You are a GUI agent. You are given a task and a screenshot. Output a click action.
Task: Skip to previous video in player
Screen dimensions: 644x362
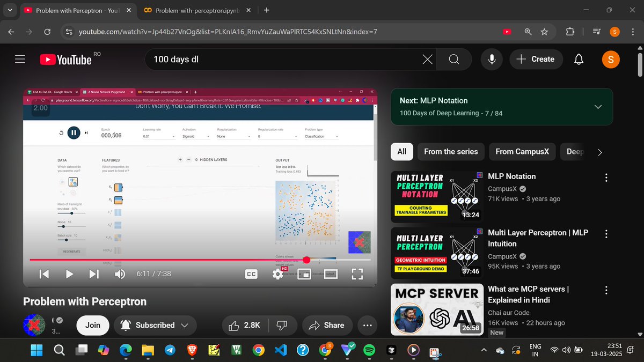[45, 274]
